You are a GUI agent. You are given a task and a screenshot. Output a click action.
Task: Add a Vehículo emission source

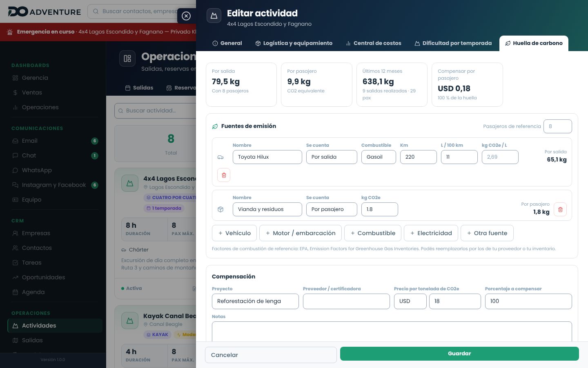coord(234,233)
